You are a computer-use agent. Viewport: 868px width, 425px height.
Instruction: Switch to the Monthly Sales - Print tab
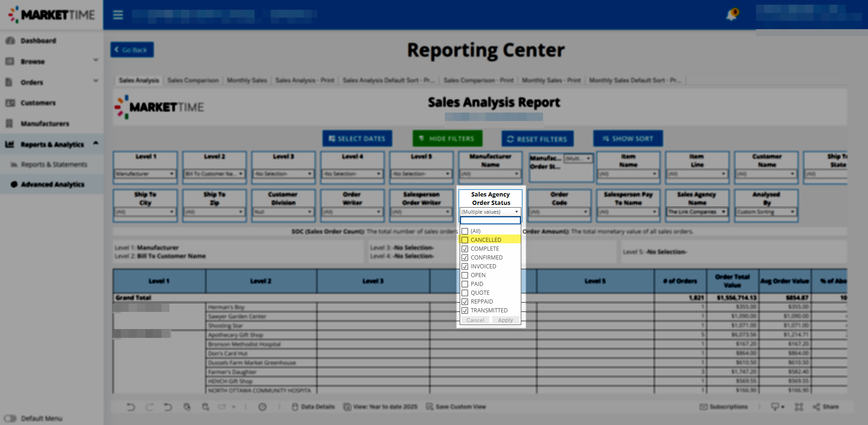pos(551,80)
